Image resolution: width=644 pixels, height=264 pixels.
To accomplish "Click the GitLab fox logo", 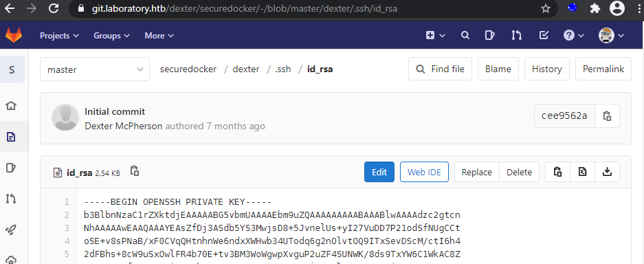I will coord(14,36).
